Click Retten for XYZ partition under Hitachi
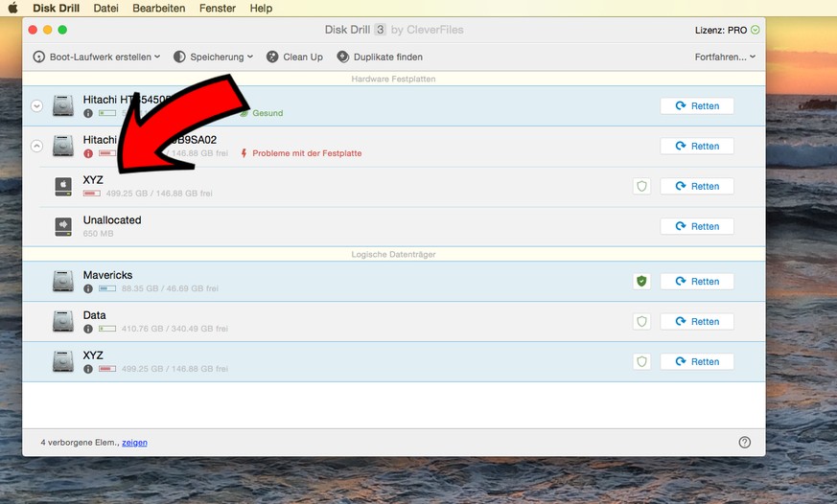 click(697, 186)
